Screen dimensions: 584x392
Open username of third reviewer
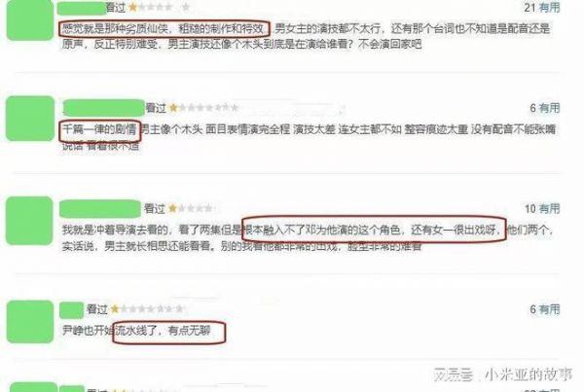pyautogui.click(x=100, y=208)
